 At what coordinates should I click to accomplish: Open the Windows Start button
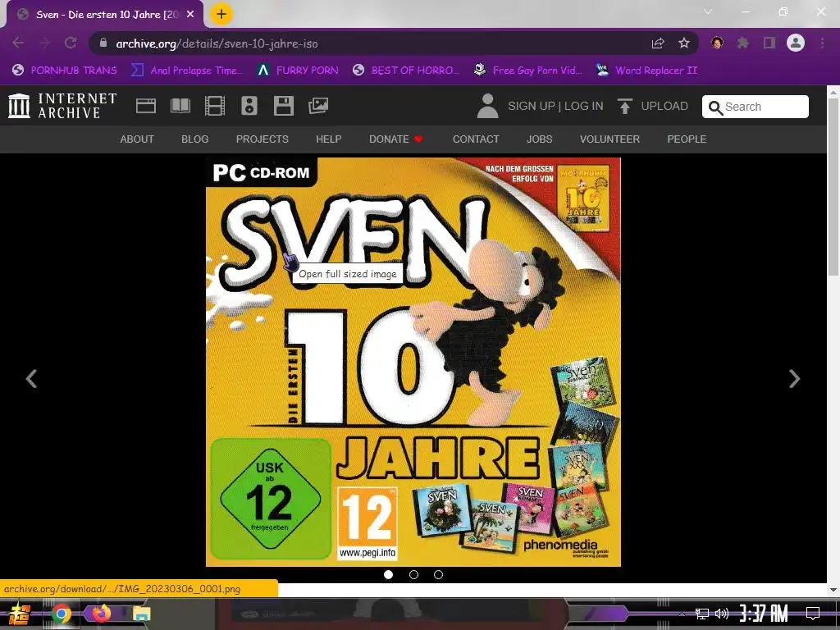(x=20, y=614)
